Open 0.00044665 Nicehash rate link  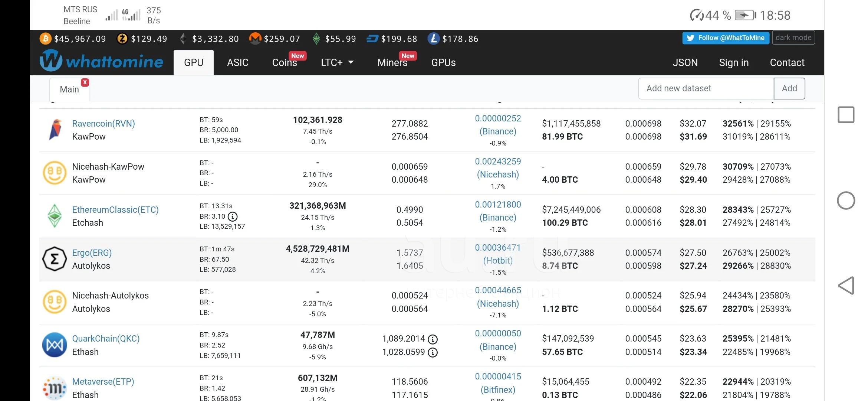click(x=498, y=297)
